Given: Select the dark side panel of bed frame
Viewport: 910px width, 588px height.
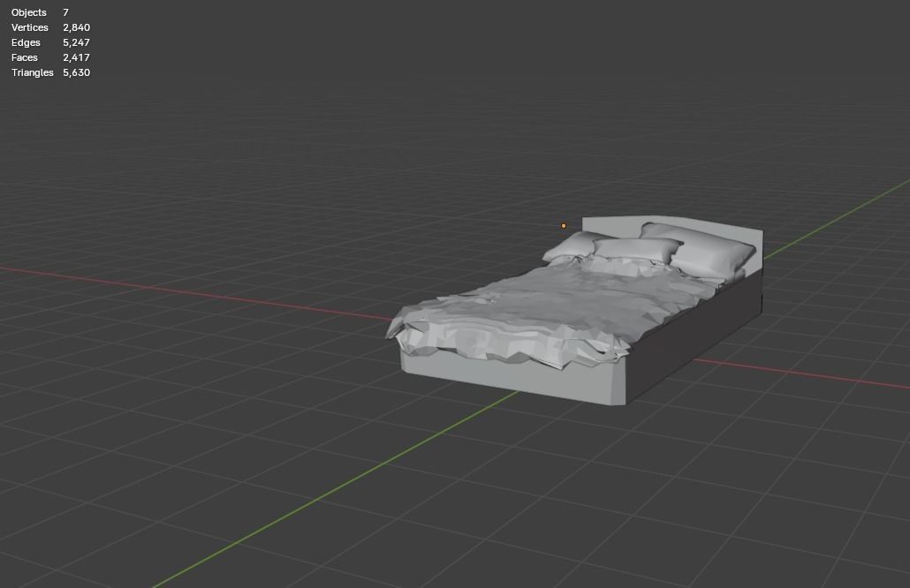Looking at the screenshot, I should click(696, 336).
